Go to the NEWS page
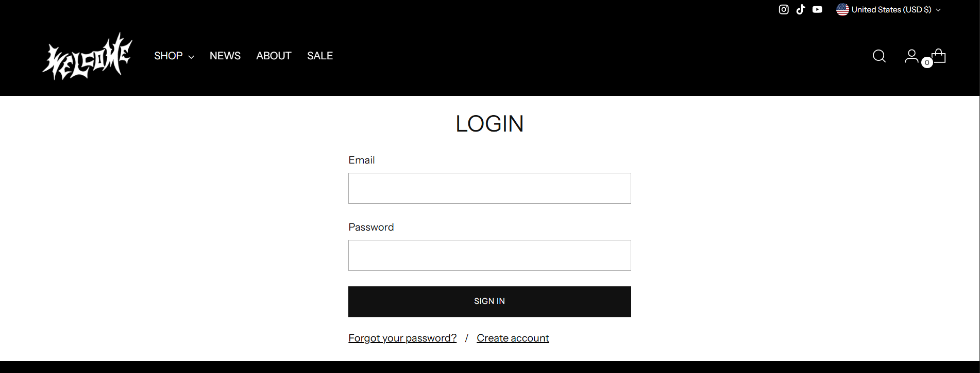980x373 pixels. coord(225,56)
